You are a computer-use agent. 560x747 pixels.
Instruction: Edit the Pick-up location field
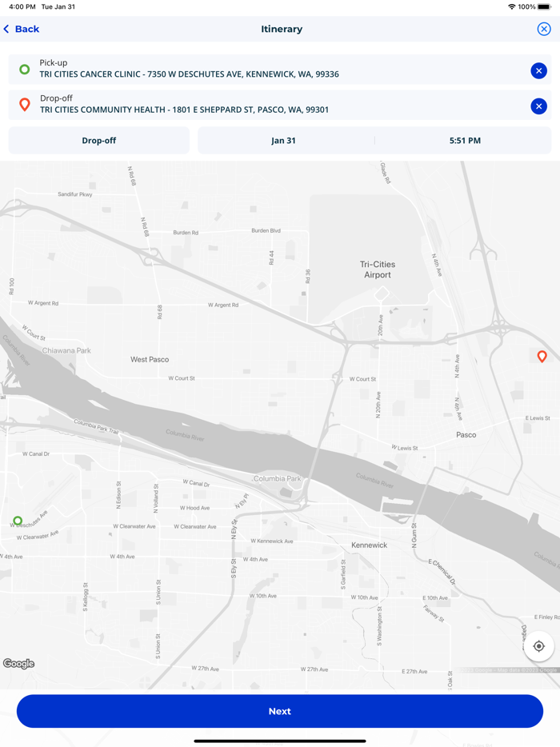(x=280, y=69)
